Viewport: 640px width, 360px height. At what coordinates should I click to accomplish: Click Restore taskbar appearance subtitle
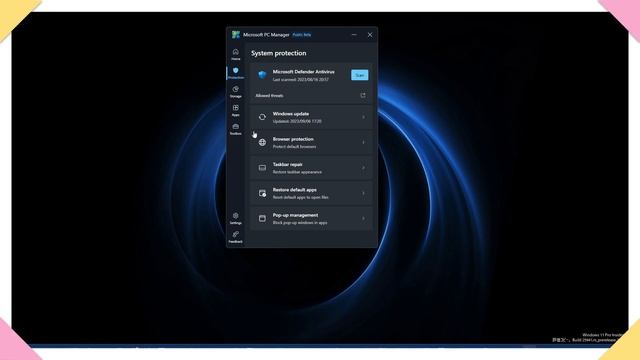(297, 172)
